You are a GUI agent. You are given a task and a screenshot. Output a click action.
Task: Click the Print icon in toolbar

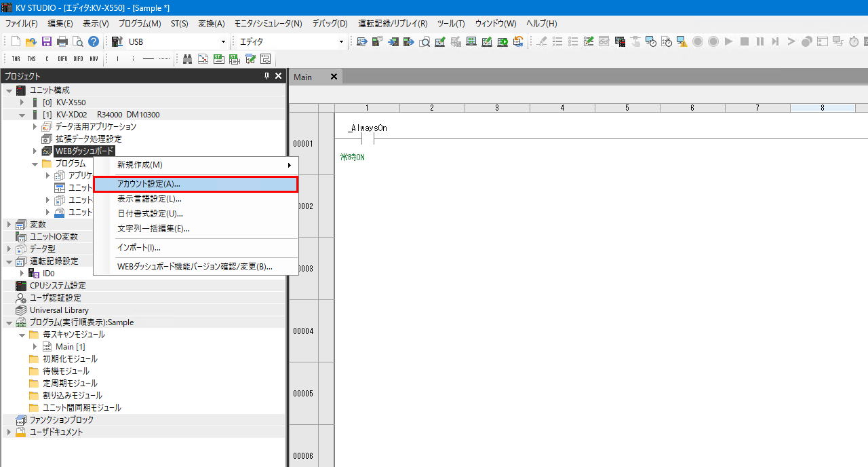coord(62,41)
